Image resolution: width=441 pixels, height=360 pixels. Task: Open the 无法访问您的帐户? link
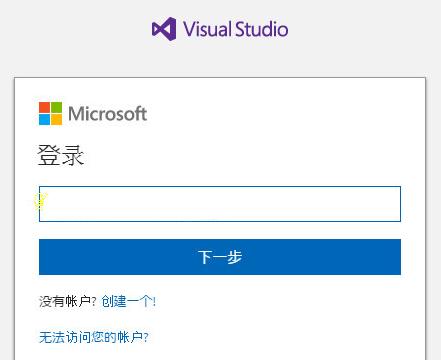pos(94,337)
